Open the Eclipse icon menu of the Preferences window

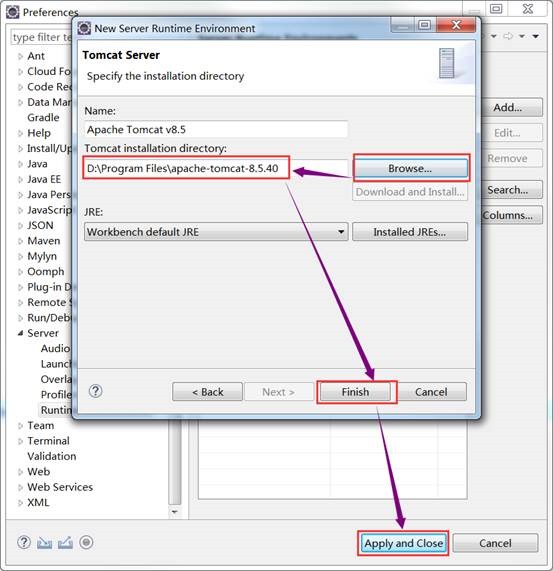12,12
